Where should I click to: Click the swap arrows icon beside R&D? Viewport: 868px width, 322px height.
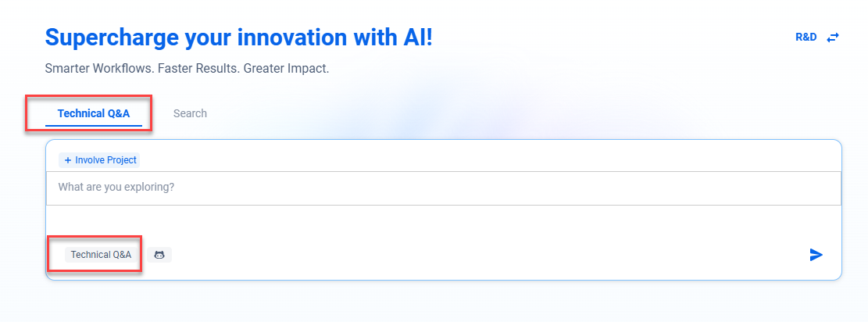[833, 38]
